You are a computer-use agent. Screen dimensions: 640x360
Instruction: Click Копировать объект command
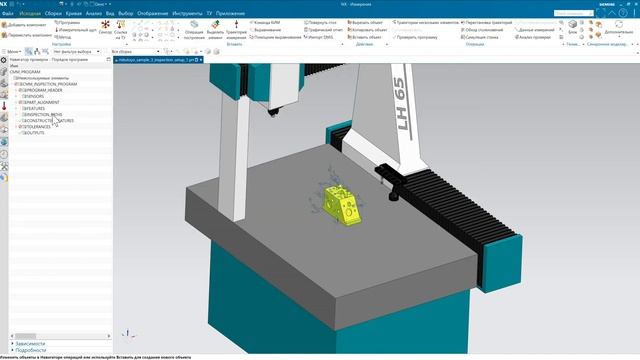[367, 30]
